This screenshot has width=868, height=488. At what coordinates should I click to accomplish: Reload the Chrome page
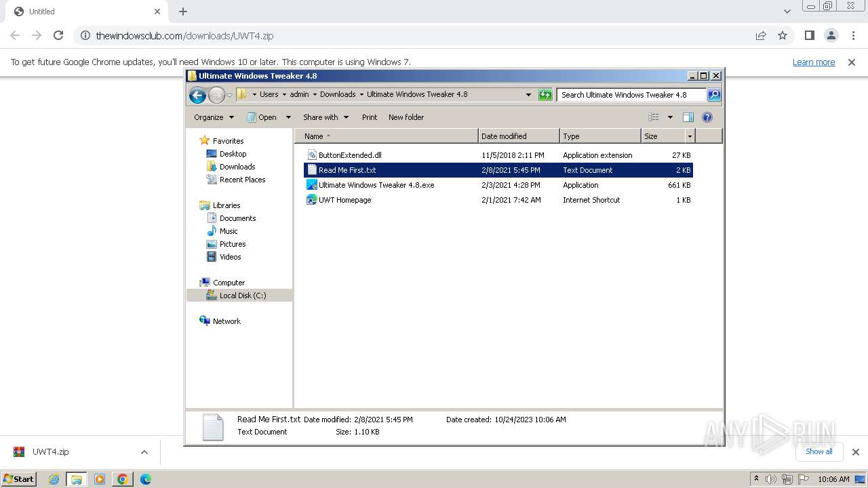(58, 35)
